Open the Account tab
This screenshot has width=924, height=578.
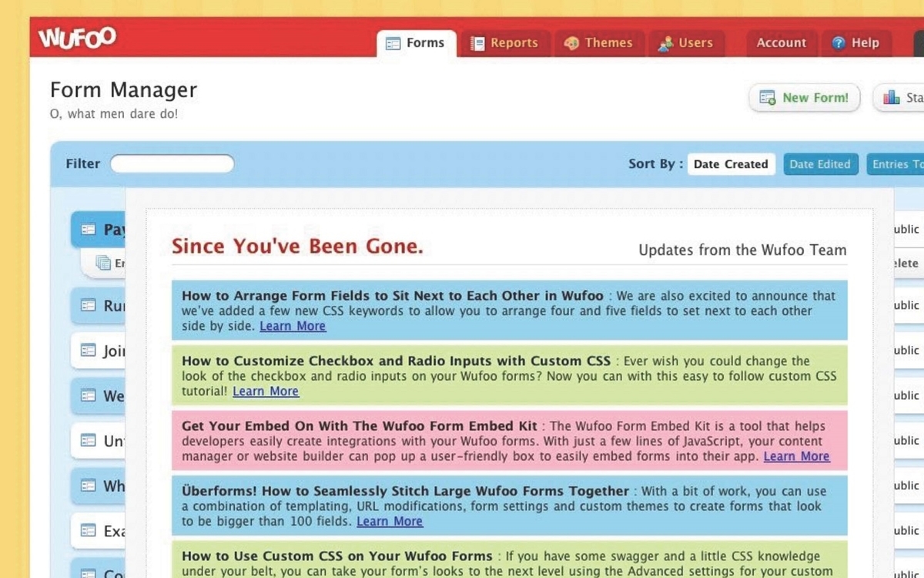(x=781, y=43)
